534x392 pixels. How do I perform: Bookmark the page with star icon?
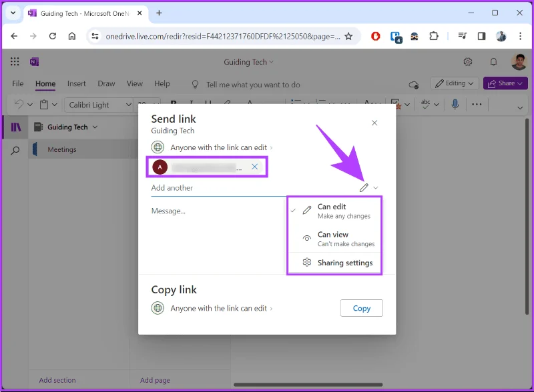[x=348, y=36]
